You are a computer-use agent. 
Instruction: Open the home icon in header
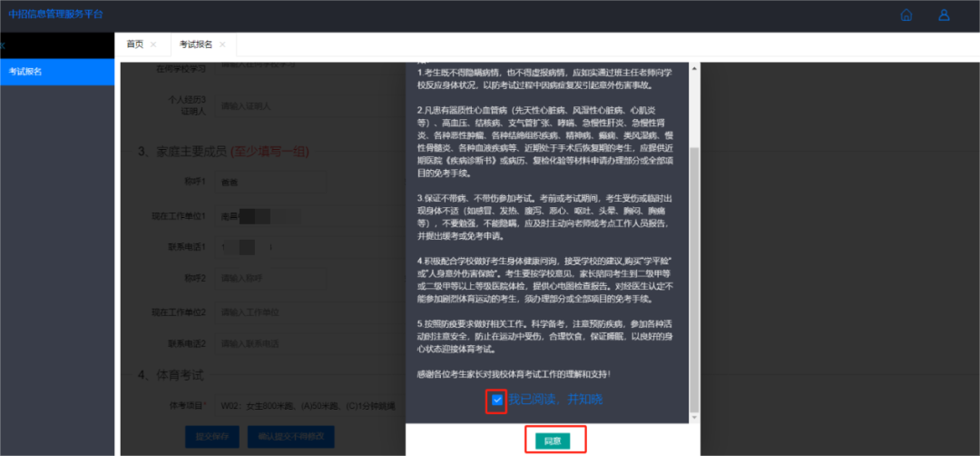click(x=906, y=15)
